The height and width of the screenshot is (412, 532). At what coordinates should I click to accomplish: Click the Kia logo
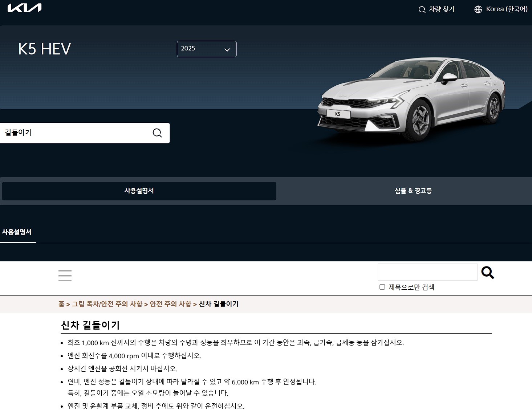(x=25, y=8)
